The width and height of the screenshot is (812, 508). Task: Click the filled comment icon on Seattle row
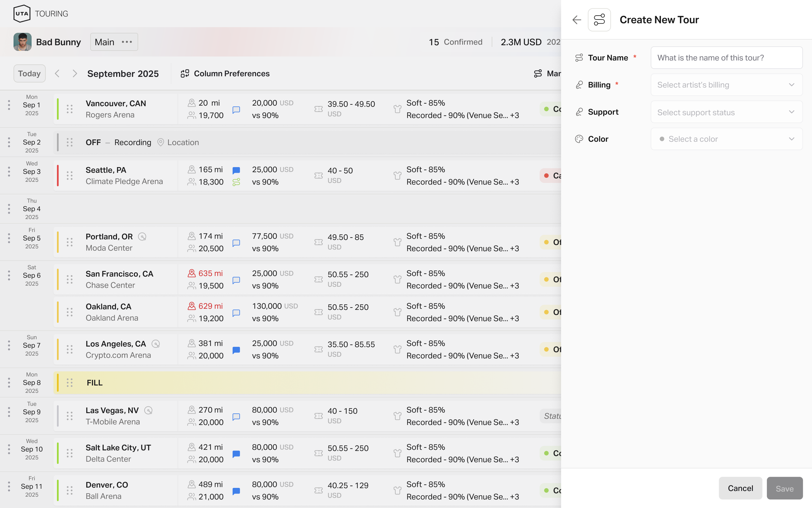click(236, 170)
